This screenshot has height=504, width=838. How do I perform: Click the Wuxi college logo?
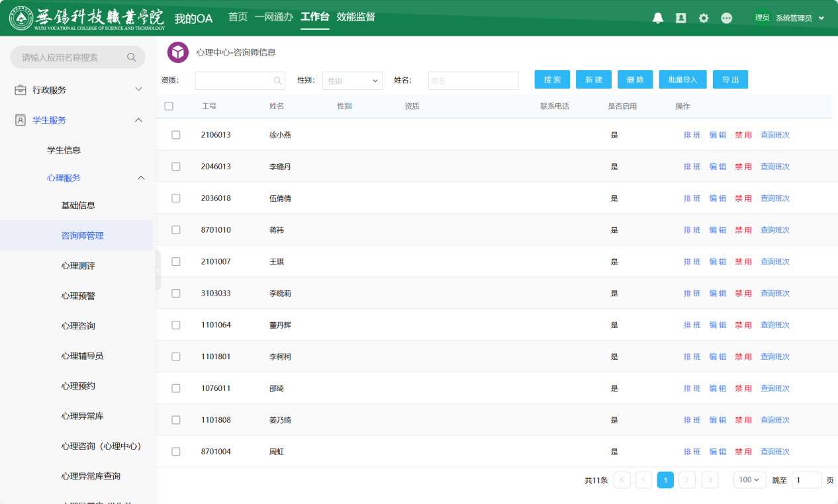[x=87, y=18]
